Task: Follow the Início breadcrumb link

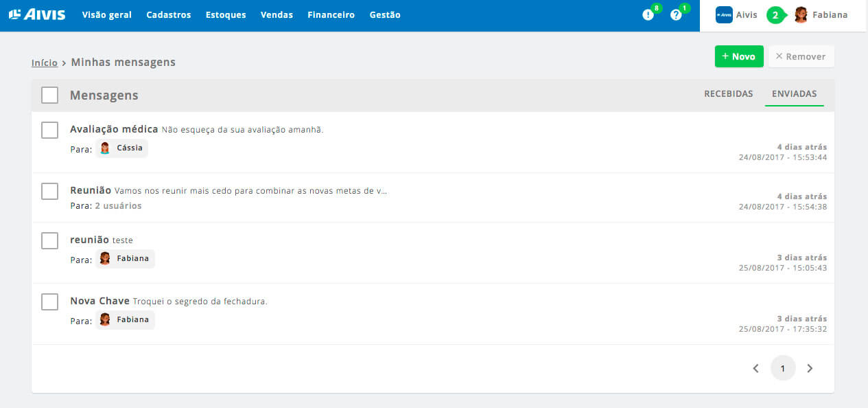Action: tap(45, 63)
